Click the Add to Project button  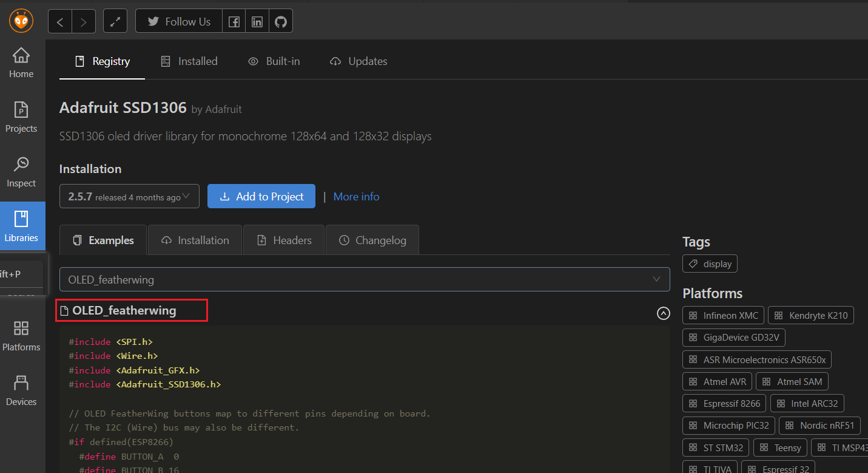tap(261, 196)
